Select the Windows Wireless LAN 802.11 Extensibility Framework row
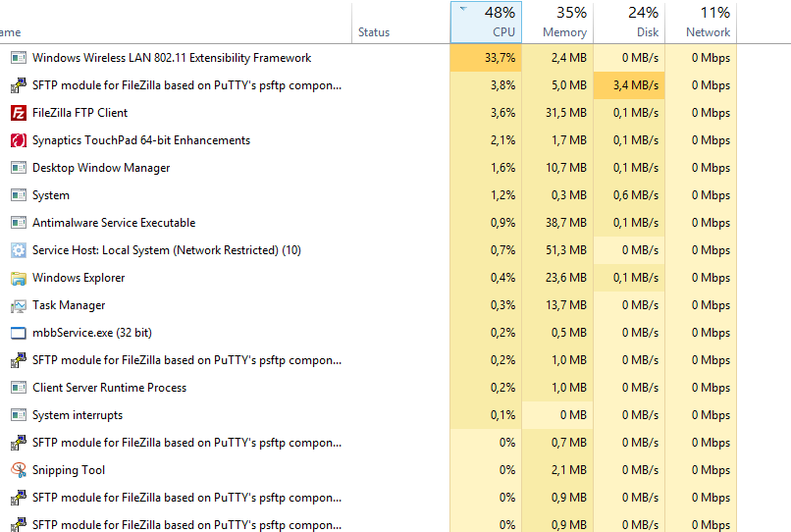 [368, 58]
